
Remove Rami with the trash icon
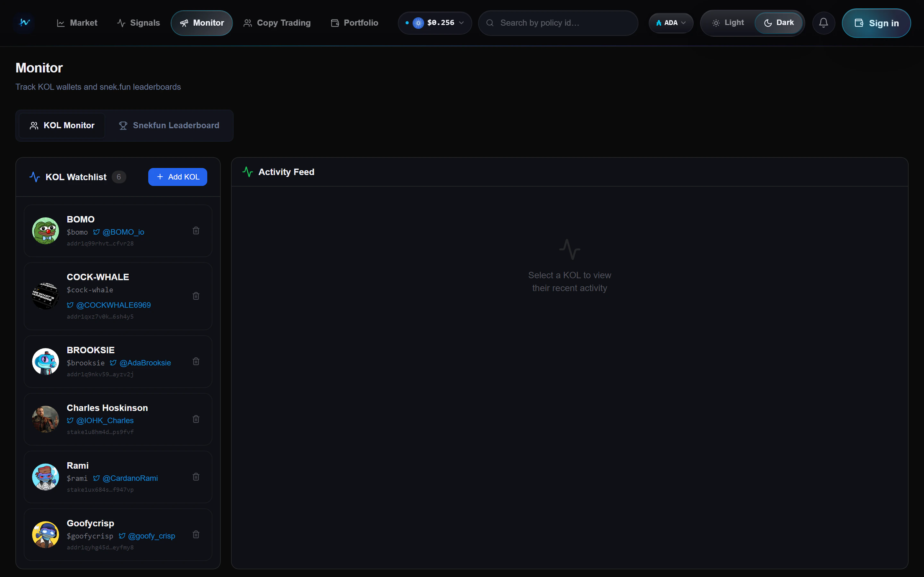pyautogui.click(x=196, y=477)
